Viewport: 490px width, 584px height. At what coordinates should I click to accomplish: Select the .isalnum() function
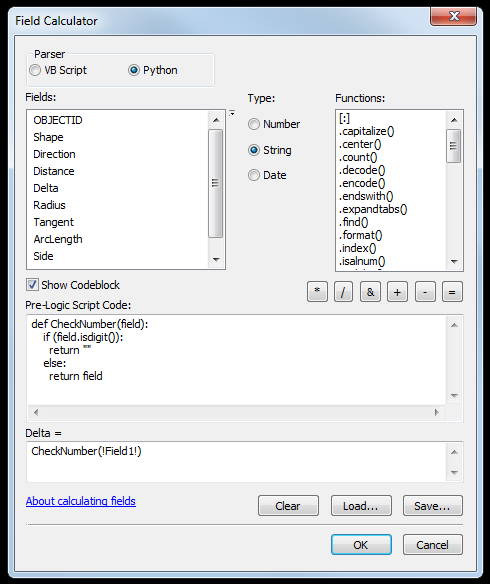pos(362,261)
